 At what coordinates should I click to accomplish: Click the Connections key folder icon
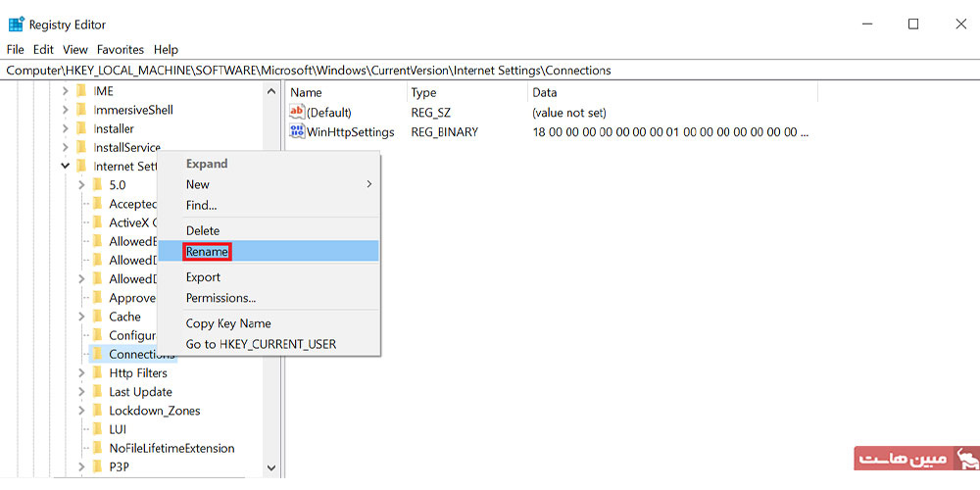tap(96, 355)
